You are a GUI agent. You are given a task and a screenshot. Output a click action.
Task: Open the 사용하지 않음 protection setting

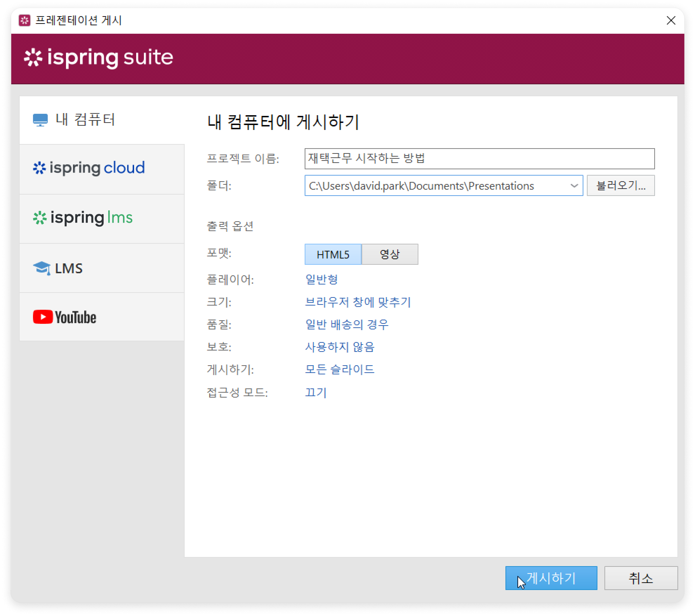(339, 347)
